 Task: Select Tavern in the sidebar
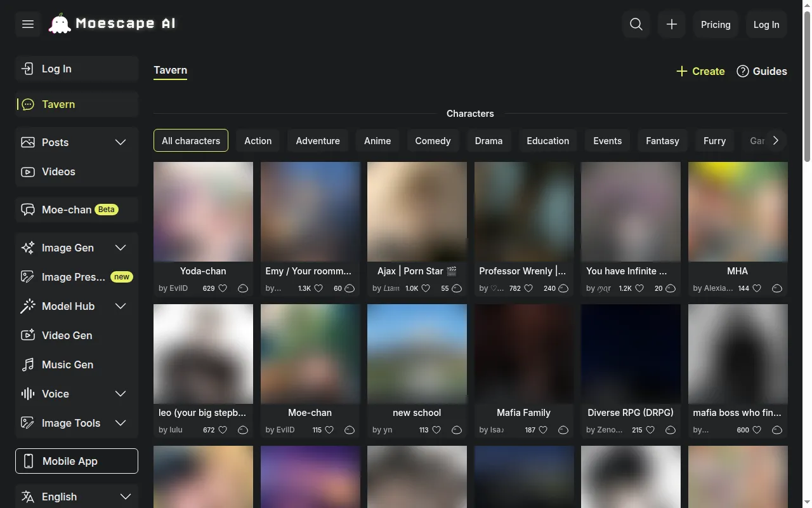pos(77,104)
